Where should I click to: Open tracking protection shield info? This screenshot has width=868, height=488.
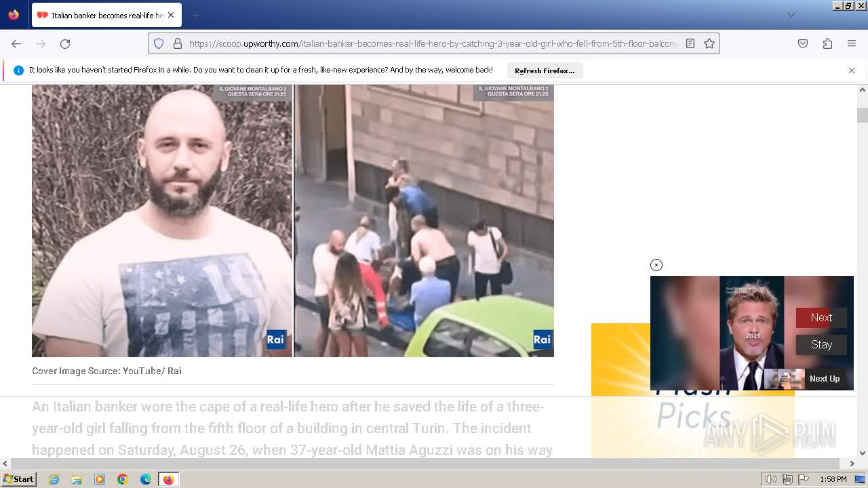[x=159, y=43]
